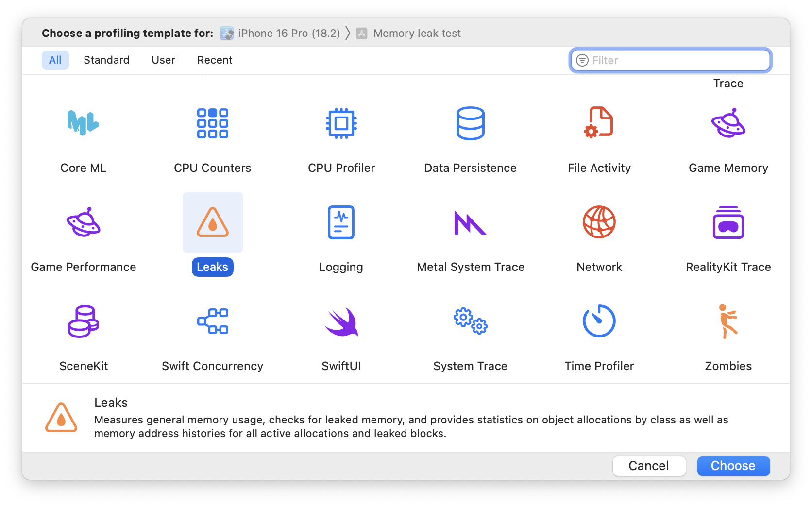Image resolution: width=812 pixels, height=506 pixels.
Task: Select the SceneKit stacked disks icon
Action: (x=84, y=321)
